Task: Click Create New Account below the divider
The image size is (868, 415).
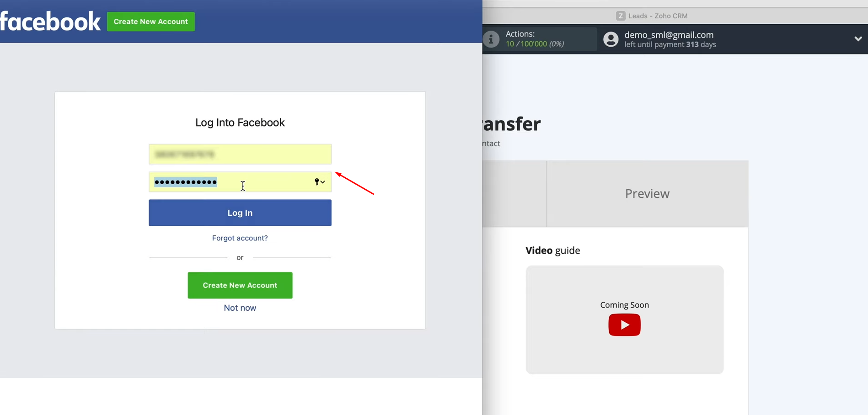Action: pos(240,285)
